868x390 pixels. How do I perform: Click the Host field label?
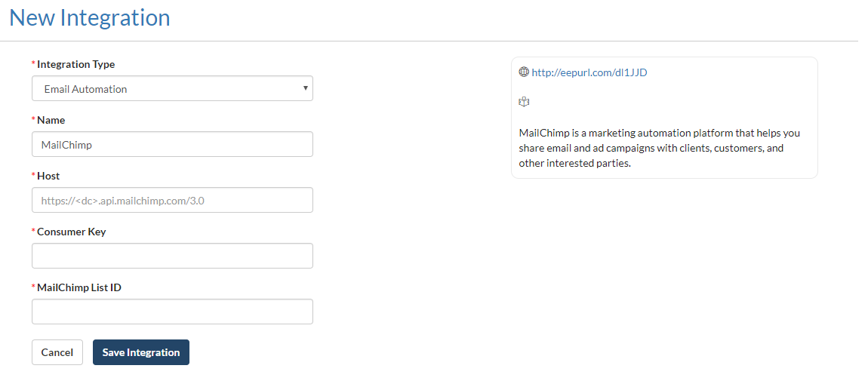point(48,176)
